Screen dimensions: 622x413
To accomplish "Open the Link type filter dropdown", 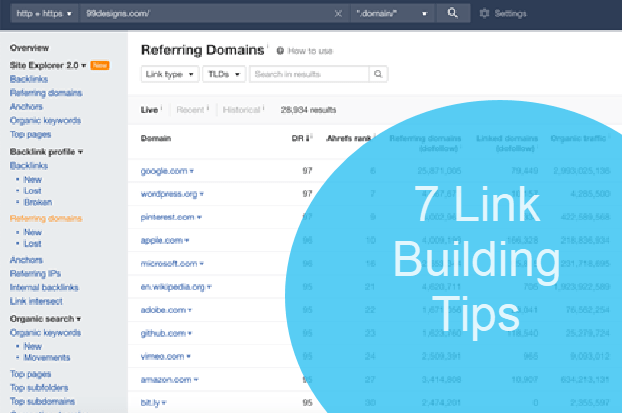I will click(170, 74).
